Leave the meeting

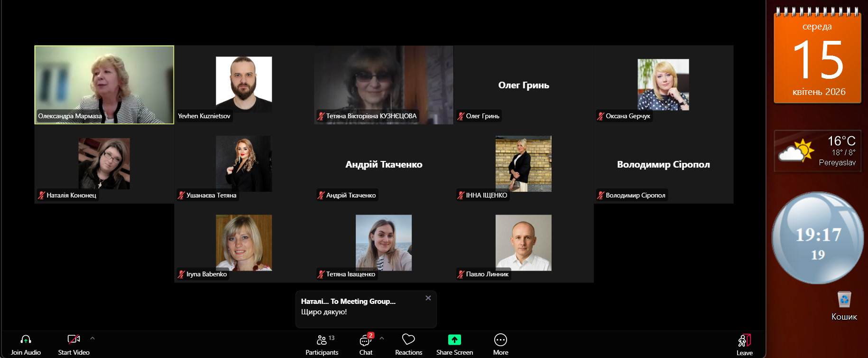(x=744, y=341)
